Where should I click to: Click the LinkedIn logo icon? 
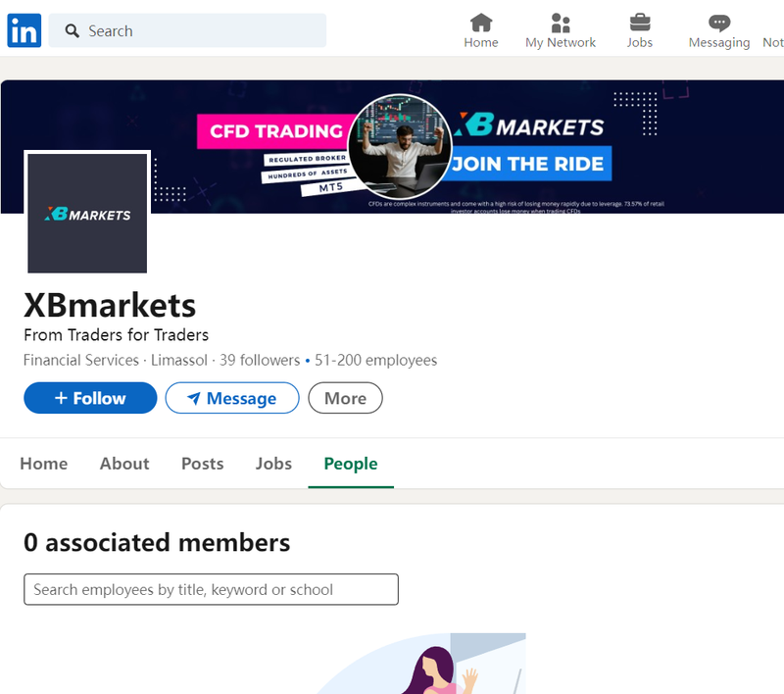pyautogui.click(x=24, y=30)
